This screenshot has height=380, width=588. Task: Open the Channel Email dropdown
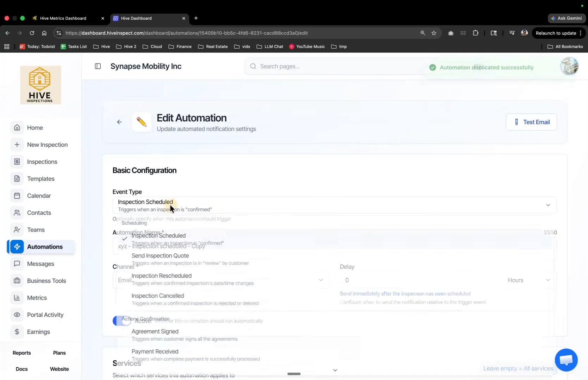(221, 280)
